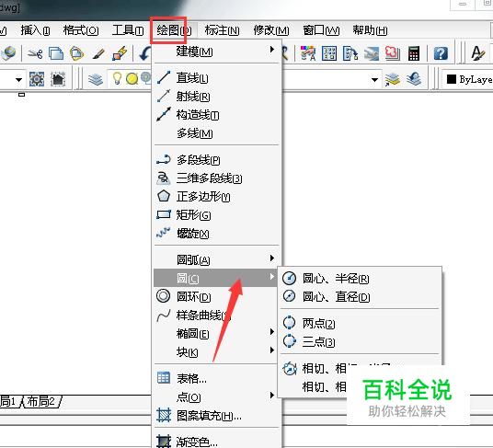Choose 射线(R) ray command
The width and height of the screenshot is (493, 448).
click(217, 97)
